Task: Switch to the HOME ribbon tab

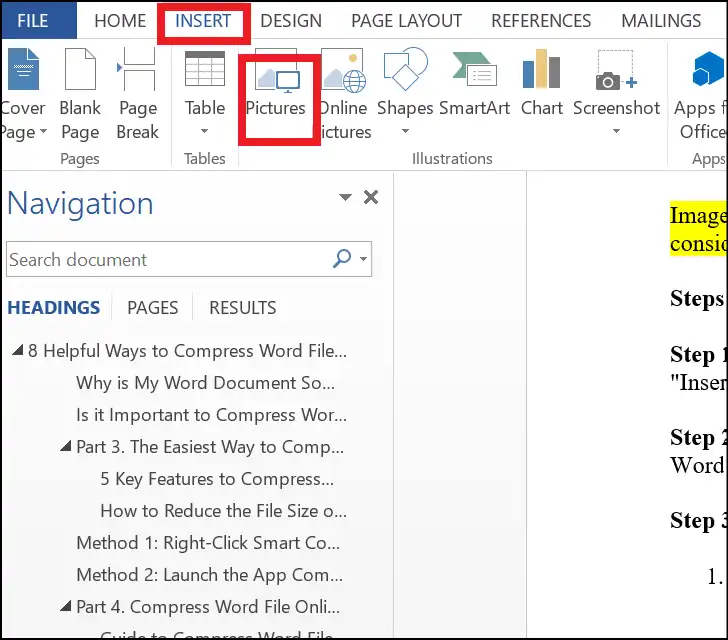Action: pos(120,21)
